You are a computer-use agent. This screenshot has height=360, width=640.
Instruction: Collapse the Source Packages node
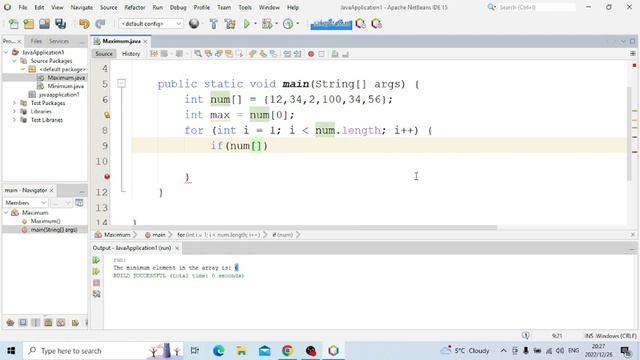coord(14,61)
